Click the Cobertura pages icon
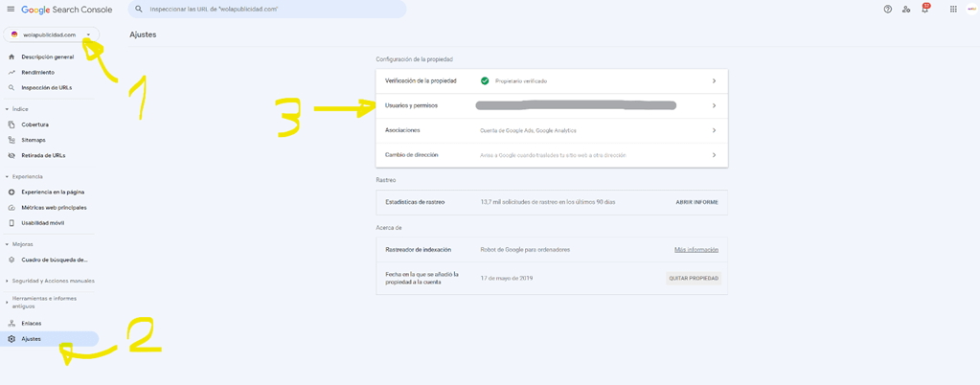This screenshot has width=980, height=385. [x=11, y=125]
